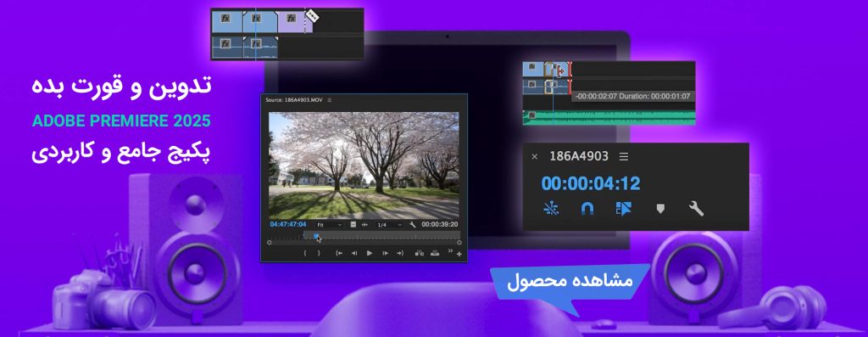The width and height of the screenshot is (868, 337).
Task: Click left handle of Source zoom scrollbar
Action: pyautogui.click(x=269, y=242)
